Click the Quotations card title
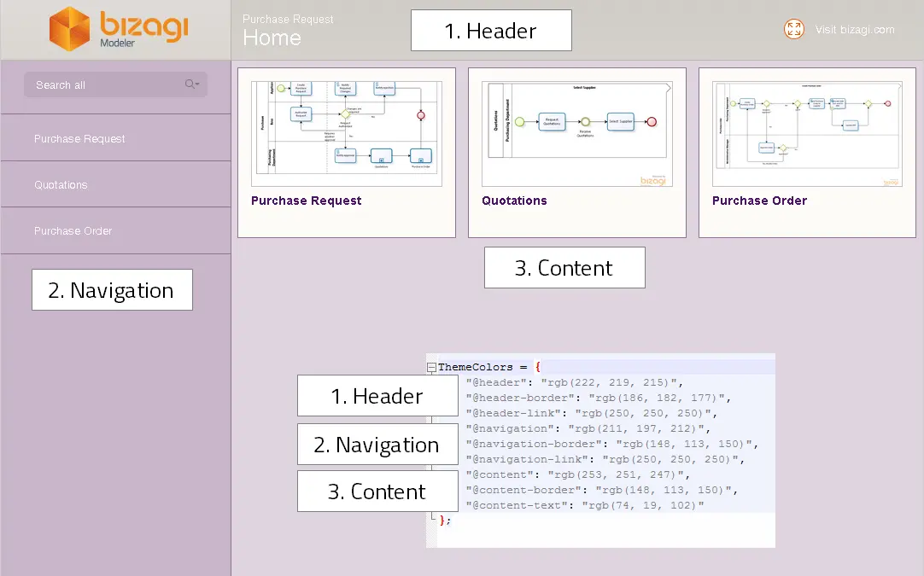 [514, 201]
